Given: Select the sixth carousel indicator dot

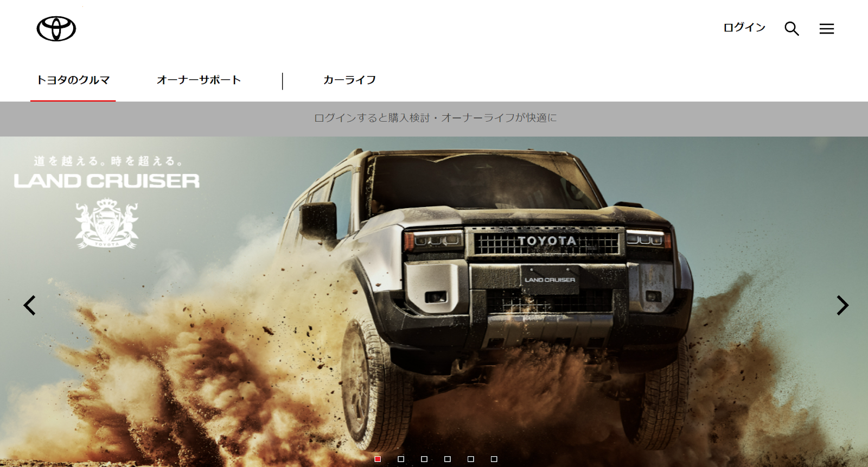Looking at the screenshot, I should [494, 459].
